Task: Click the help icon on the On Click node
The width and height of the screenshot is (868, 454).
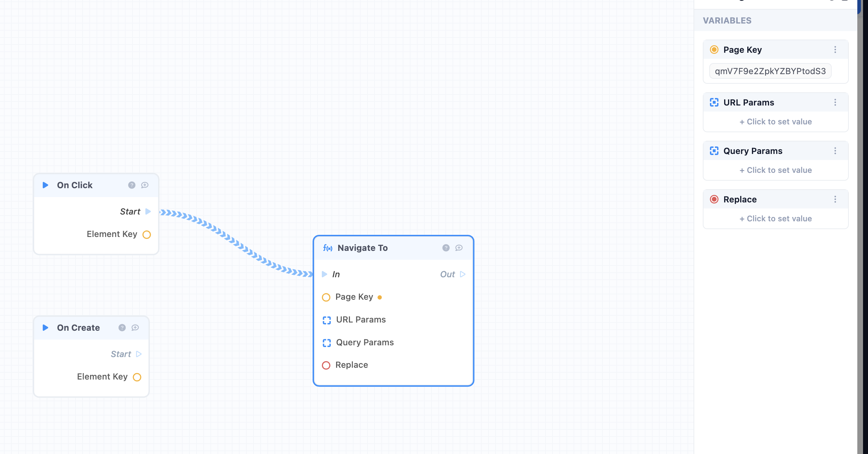Action: [132, 185]
